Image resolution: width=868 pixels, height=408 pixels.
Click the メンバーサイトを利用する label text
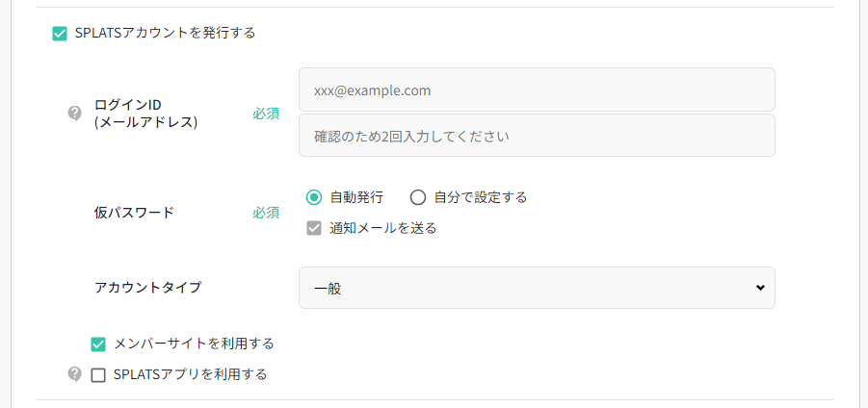194,344
